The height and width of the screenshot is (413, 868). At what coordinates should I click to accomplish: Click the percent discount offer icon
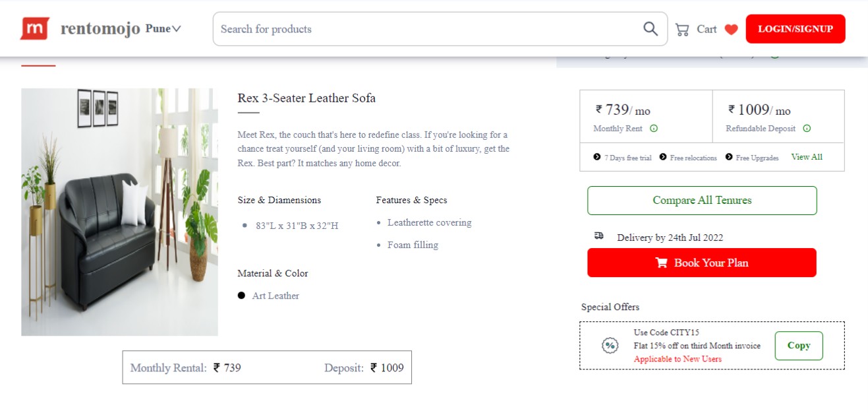(610, 345)
